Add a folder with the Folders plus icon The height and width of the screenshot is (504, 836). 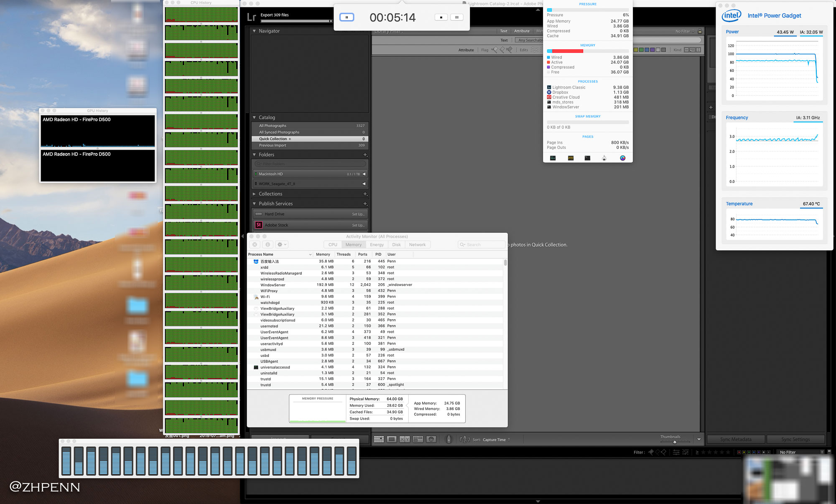coord(365,155)
